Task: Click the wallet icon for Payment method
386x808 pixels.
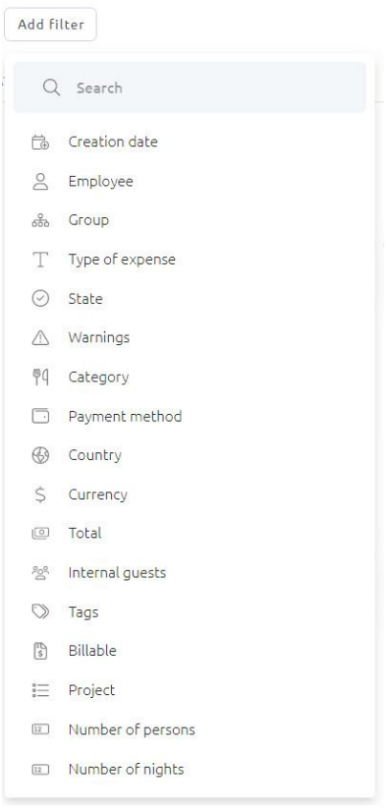Action: (40, 416)
